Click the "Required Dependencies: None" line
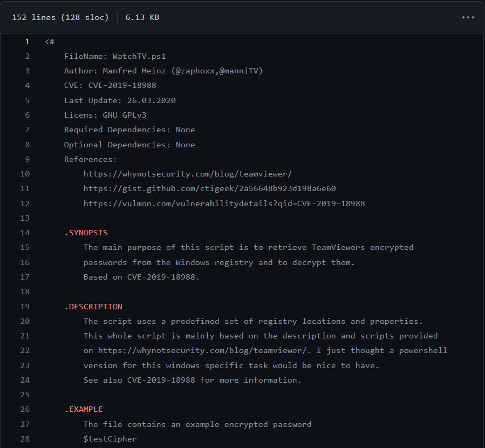Viewport: 485px width, 448px height. pos(129,130)
